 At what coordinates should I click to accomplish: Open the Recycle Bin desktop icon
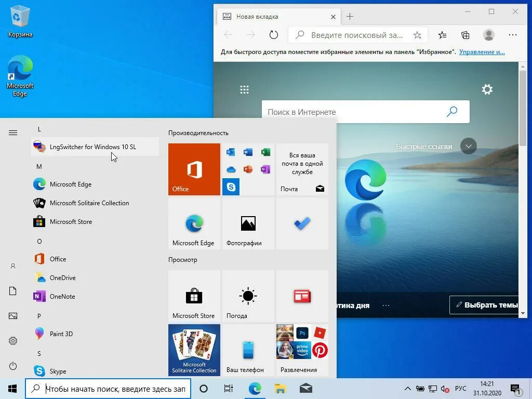coord(20,21)
